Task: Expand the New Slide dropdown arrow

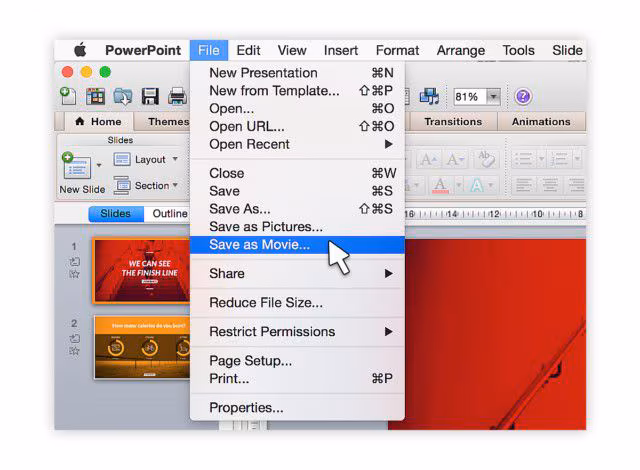Action: coord(99,165)
